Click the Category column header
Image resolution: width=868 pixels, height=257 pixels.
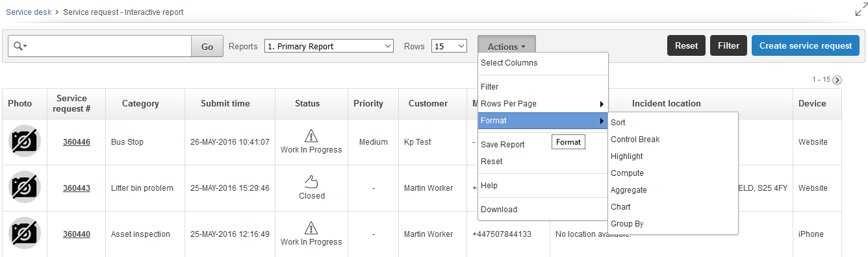[140, 104]
